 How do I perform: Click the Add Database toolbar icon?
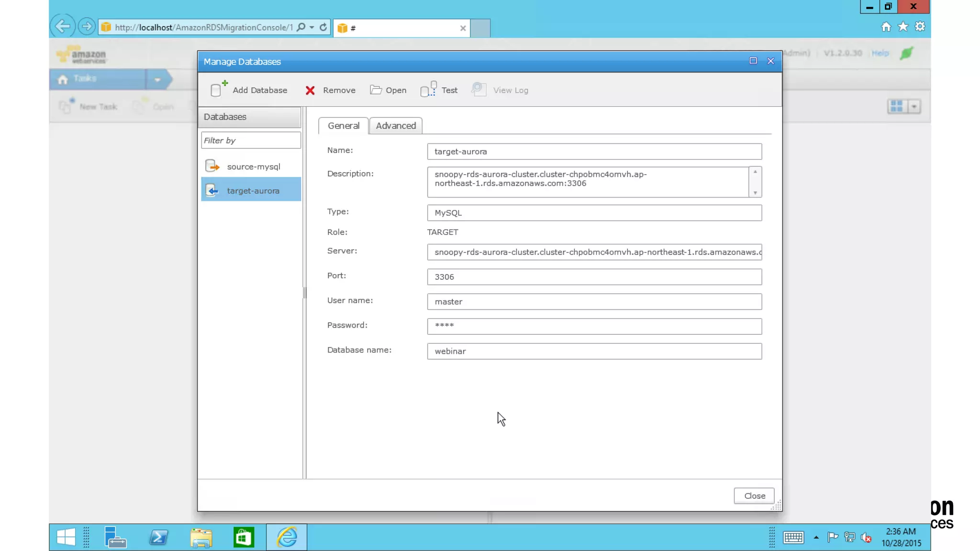(218, 89)
